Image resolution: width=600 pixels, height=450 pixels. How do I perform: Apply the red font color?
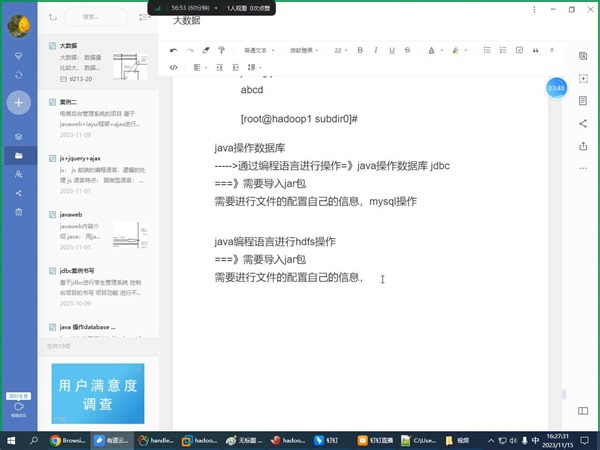(x=431, y=50)
